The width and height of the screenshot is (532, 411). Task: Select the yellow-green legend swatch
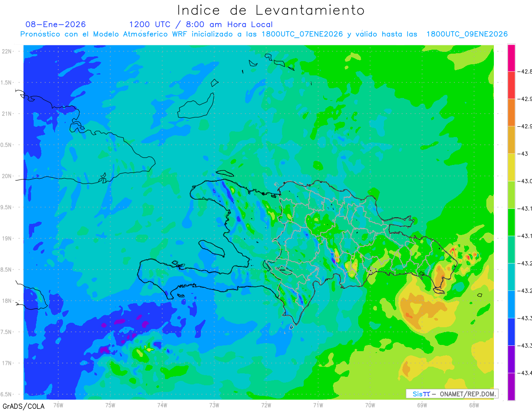pos(511,195)
